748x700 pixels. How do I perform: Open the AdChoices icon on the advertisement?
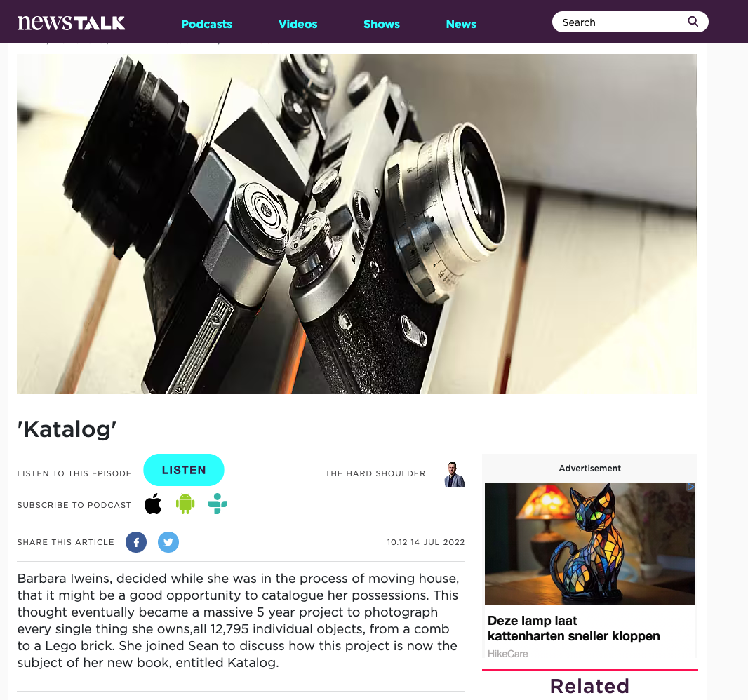690,487
